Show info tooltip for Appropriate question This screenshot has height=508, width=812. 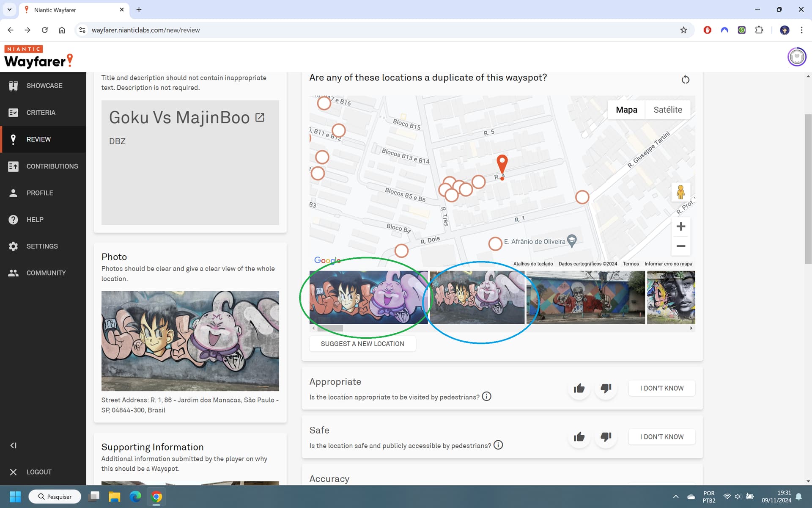coord(487,397)
